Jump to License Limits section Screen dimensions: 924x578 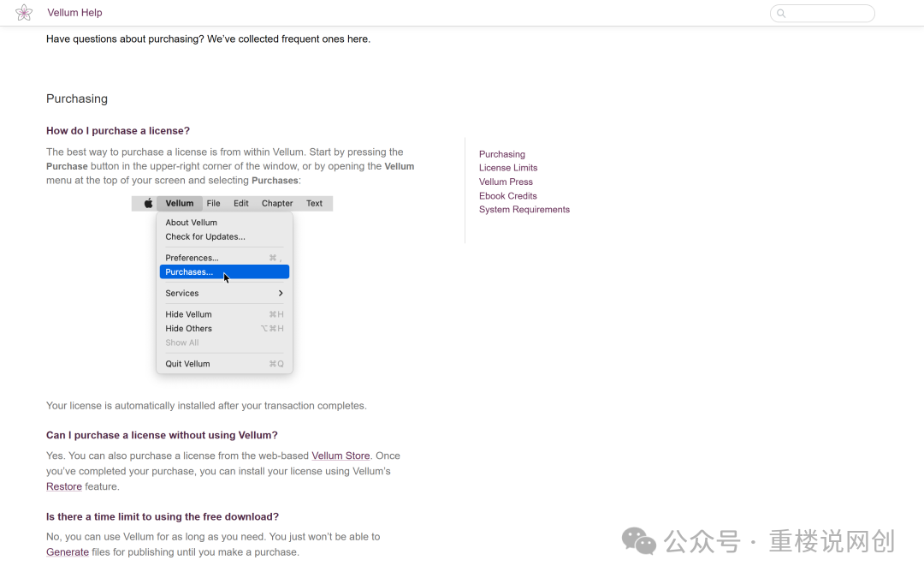(x=508, y=168)
